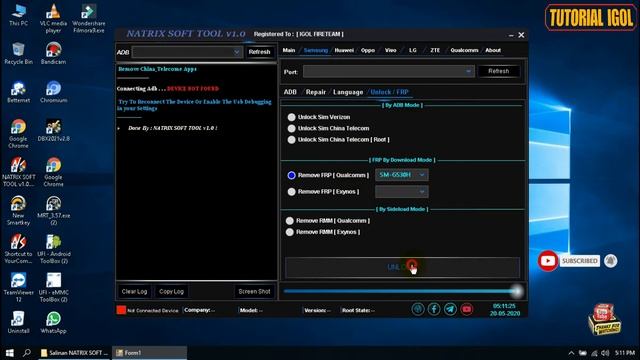Open the Language sub-tab
The image size is (640, 360).
click(348, 92)
